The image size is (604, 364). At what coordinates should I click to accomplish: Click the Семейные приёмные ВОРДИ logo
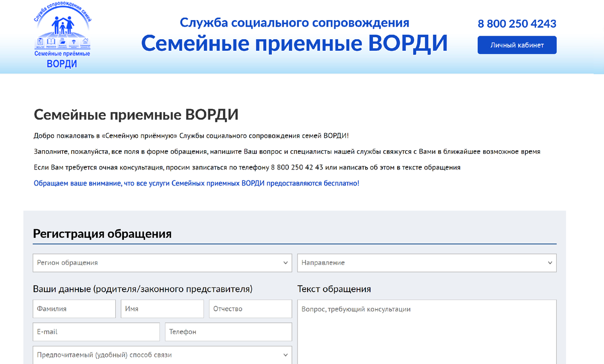pyautogui.click(x=62, y=35)
